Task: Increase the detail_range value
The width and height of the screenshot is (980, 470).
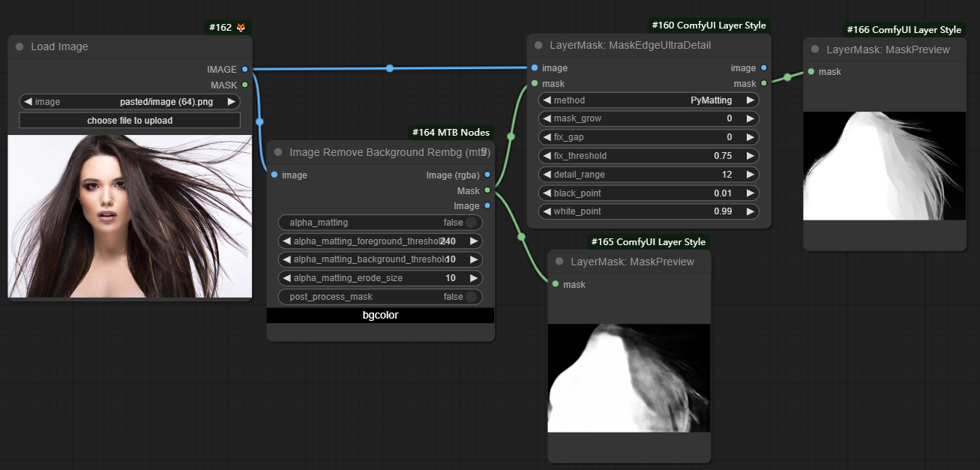Action: point(749,175)
